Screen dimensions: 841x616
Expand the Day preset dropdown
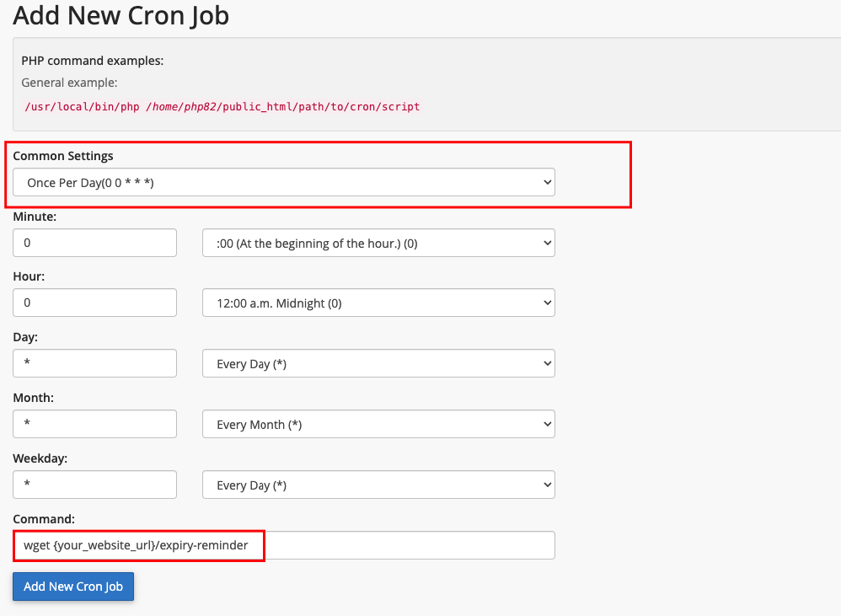coord(378,364)
